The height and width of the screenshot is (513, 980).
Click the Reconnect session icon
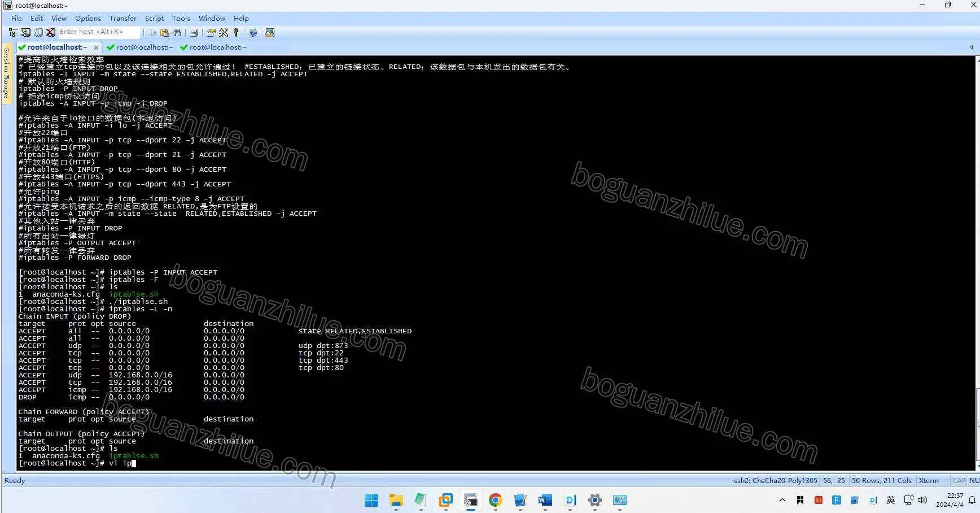pos(38,33)
